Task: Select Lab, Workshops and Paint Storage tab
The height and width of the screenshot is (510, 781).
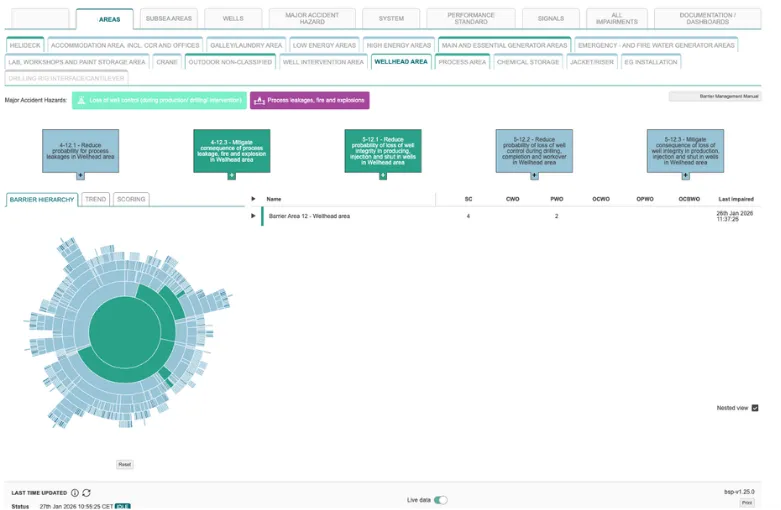Action: [77, 62]
